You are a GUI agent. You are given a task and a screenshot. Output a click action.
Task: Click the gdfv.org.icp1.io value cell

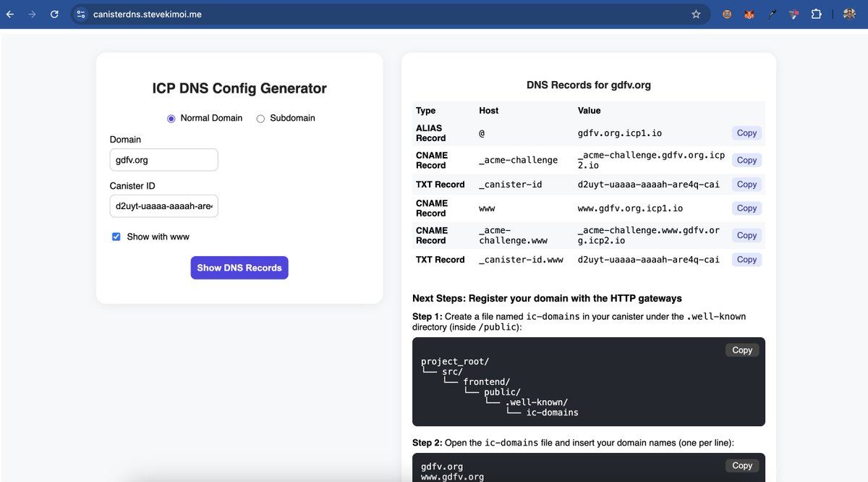click(x=620, y=133)
